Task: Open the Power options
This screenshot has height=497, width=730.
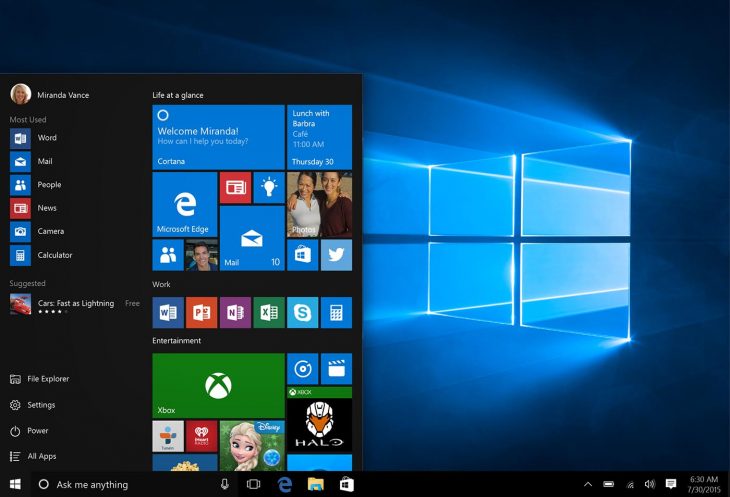Action: 29,431
